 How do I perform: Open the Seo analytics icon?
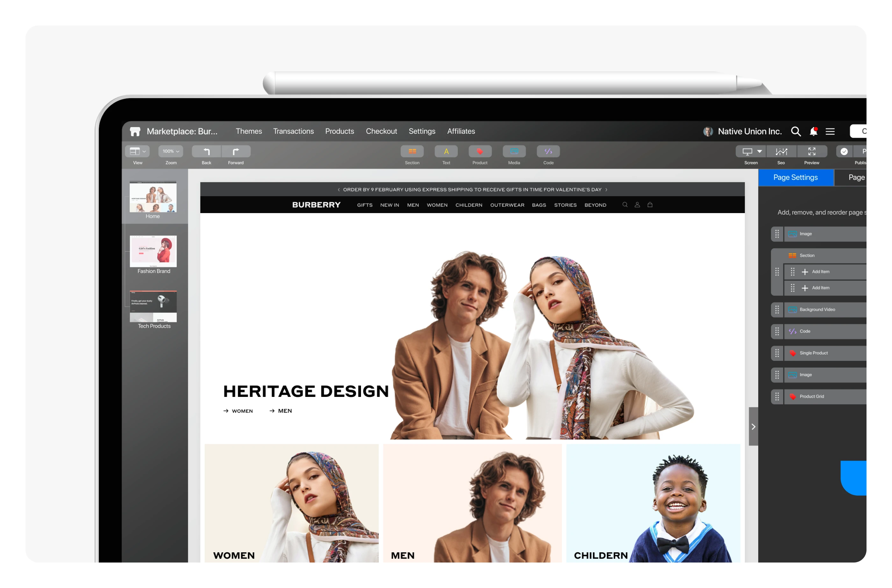pyautogui.click(x=781, y=152)
